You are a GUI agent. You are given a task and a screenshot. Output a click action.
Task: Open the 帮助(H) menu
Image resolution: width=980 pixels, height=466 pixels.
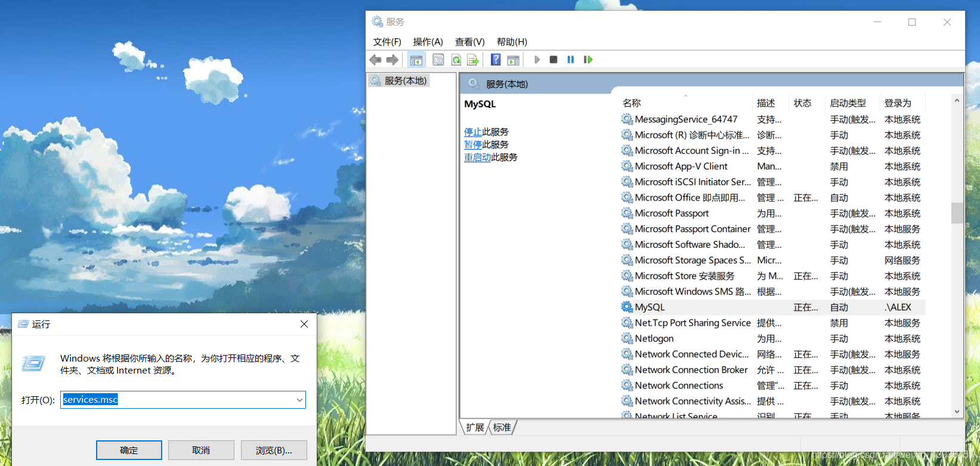coord(512,42)
